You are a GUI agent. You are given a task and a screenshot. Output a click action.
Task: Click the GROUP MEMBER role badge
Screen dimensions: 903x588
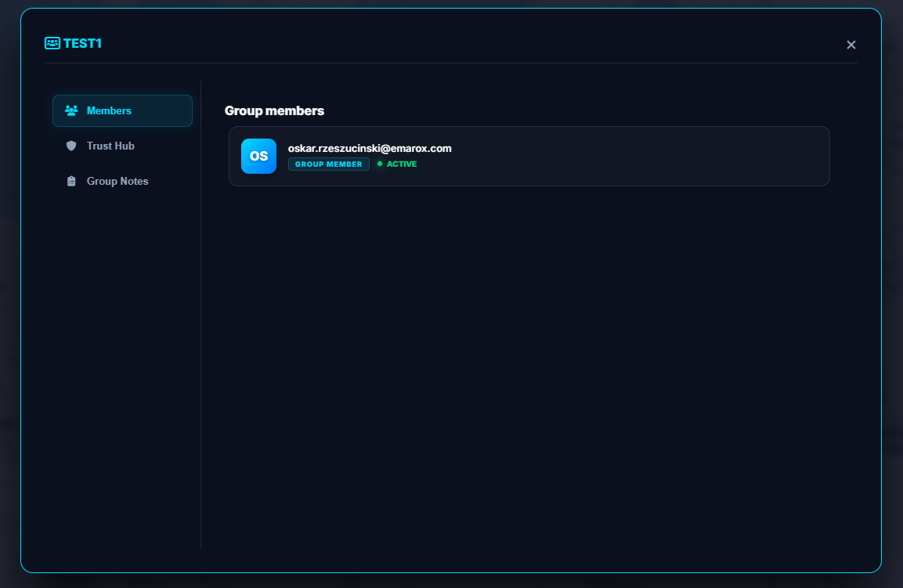coord(328,164)
